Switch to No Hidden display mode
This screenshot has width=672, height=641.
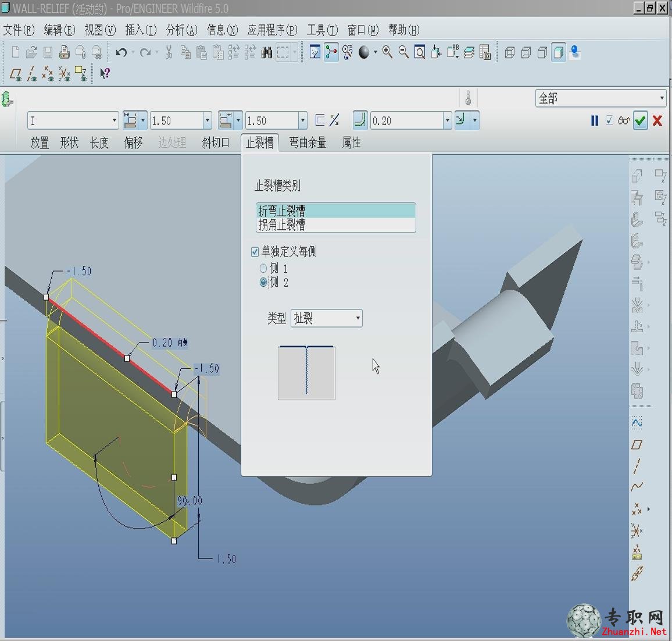pos(542,53)
